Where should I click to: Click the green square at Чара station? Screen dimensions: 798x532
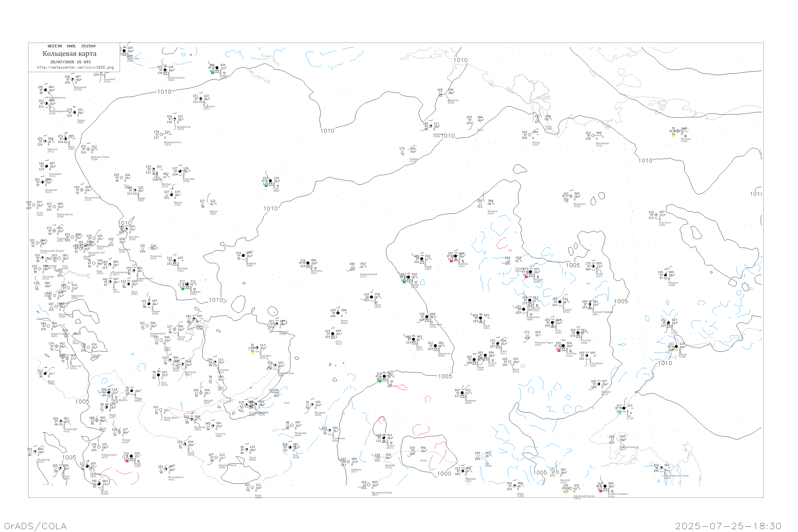380,381
